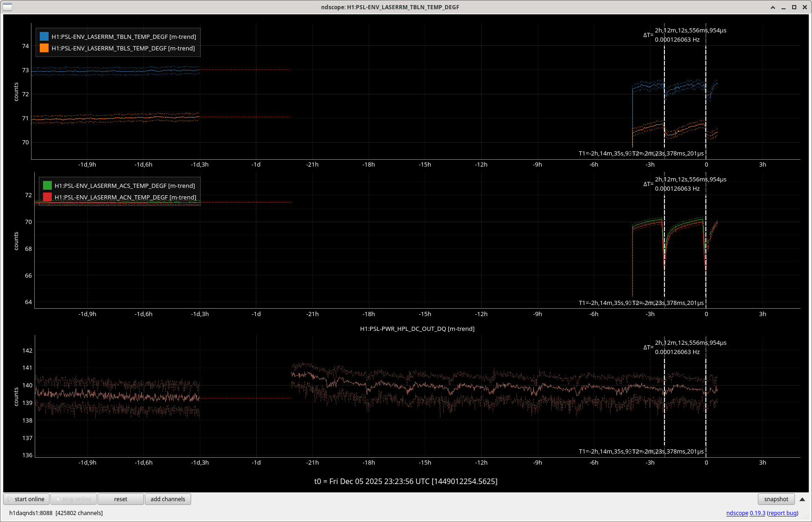Click the t0 timestamp label
812x522 pixels.
406,482
